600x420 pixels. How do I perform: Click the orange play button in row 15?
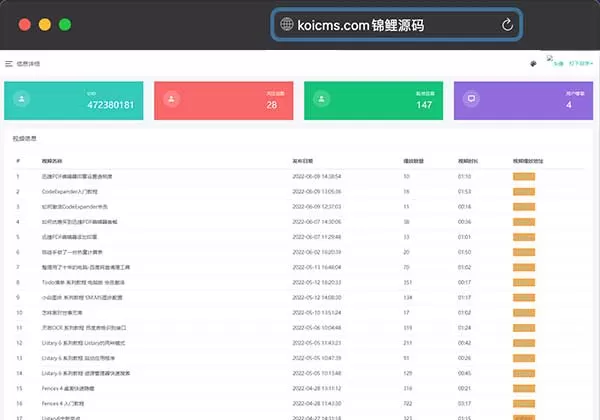coord(524,389)
